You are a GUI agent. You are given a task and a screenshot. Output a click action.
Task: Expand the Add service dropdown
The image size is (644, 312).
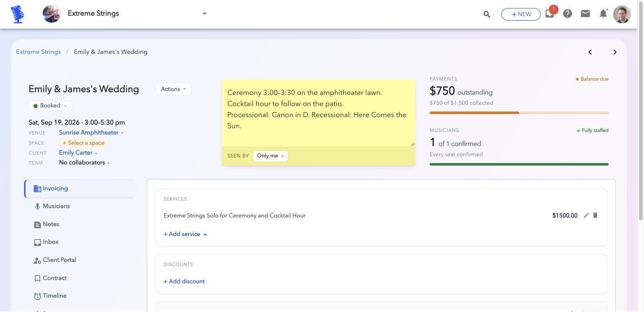185,234
